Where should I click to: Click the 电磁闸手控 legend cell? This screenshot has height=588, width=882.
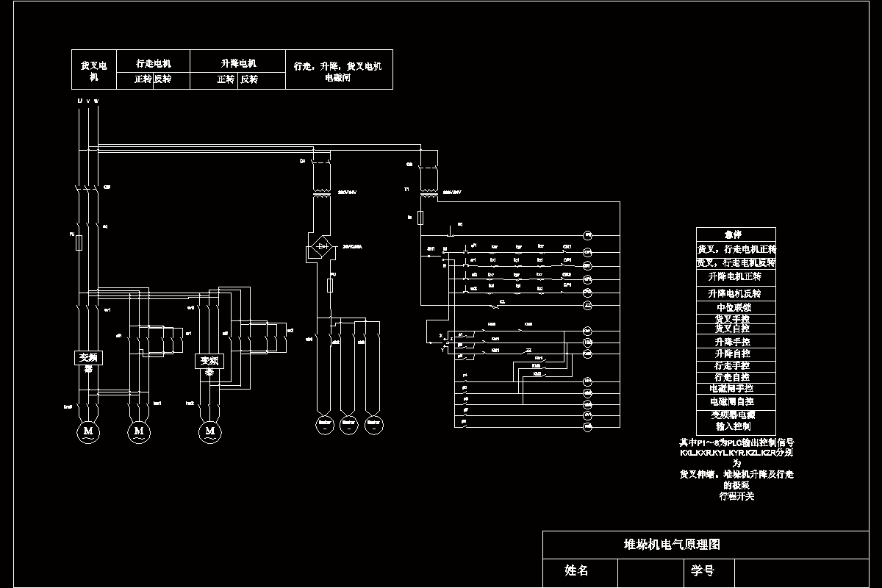click(736, 388)
